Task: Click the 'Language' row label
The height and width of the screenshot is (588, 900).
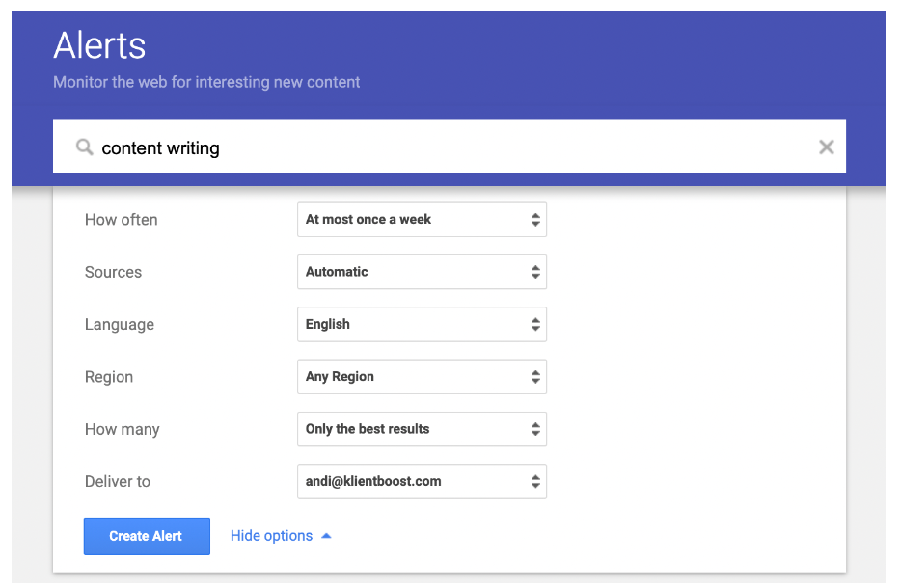Action: click(x=119, y=325)
